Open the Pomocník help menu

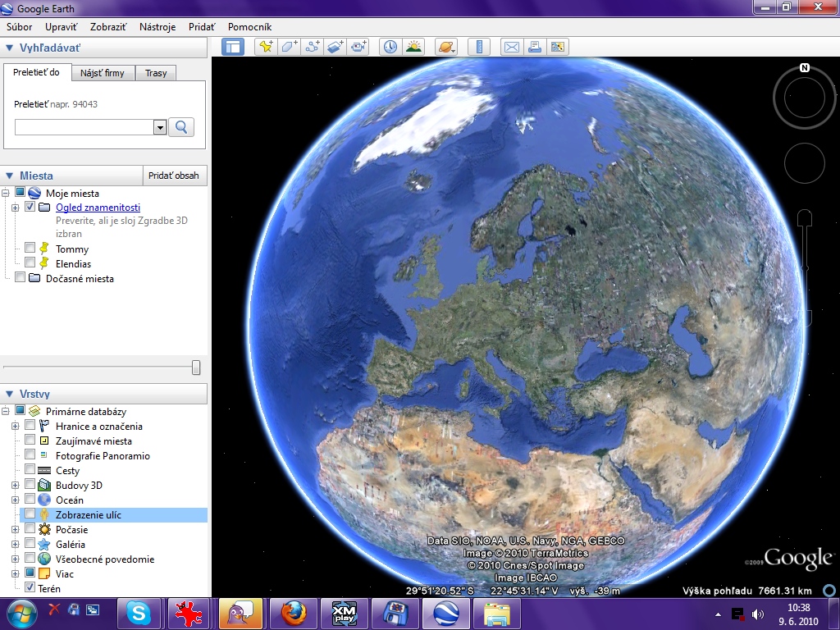[249, 27]
